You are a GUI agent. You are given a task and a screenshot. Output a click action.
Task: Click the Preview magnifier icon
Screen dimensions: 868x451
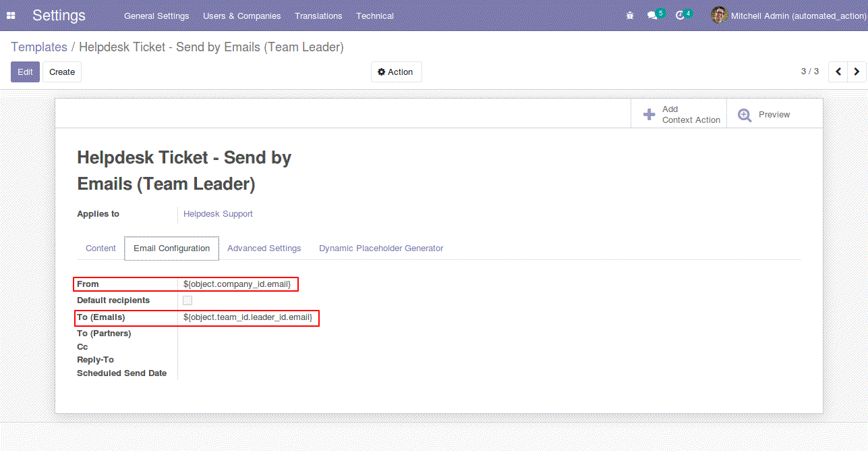pos(745,115)
